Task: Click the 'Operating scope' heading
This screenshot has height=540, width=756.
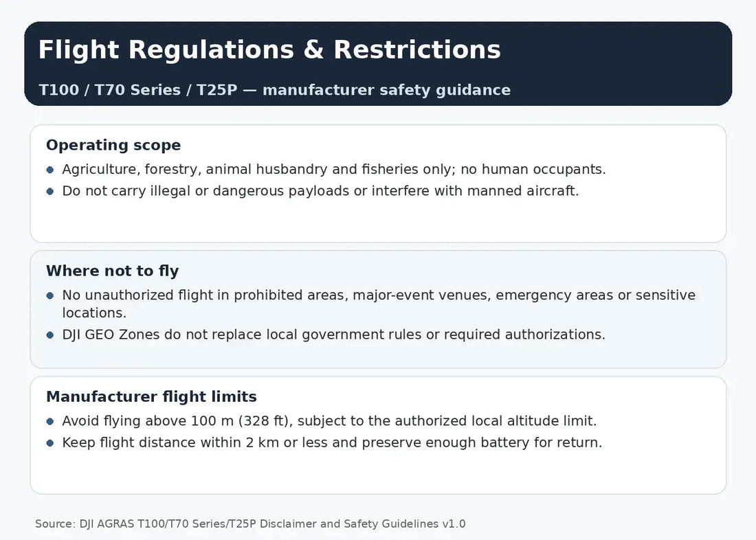Action: pyautogui.click(x=113, y=145)
